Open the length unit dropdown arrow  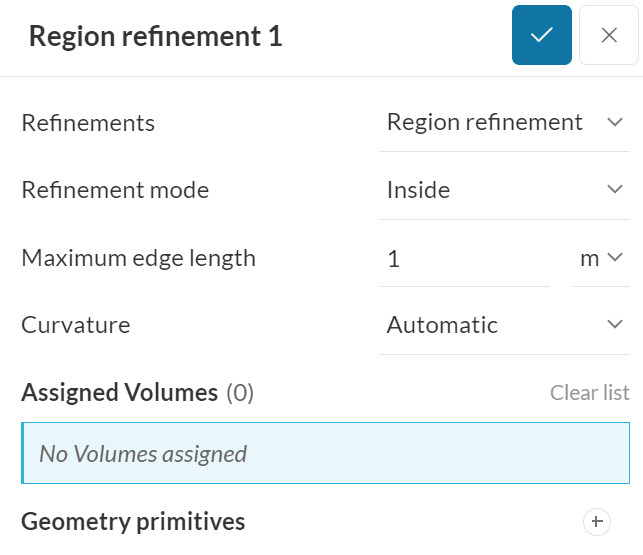pos(614,258)
